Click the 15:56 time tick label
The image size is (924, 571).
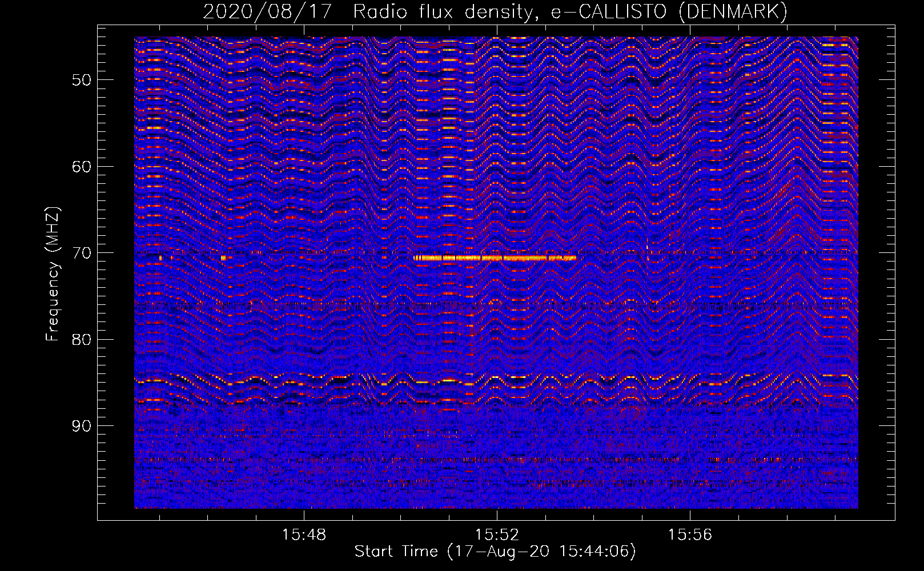[x=690, y=535]
